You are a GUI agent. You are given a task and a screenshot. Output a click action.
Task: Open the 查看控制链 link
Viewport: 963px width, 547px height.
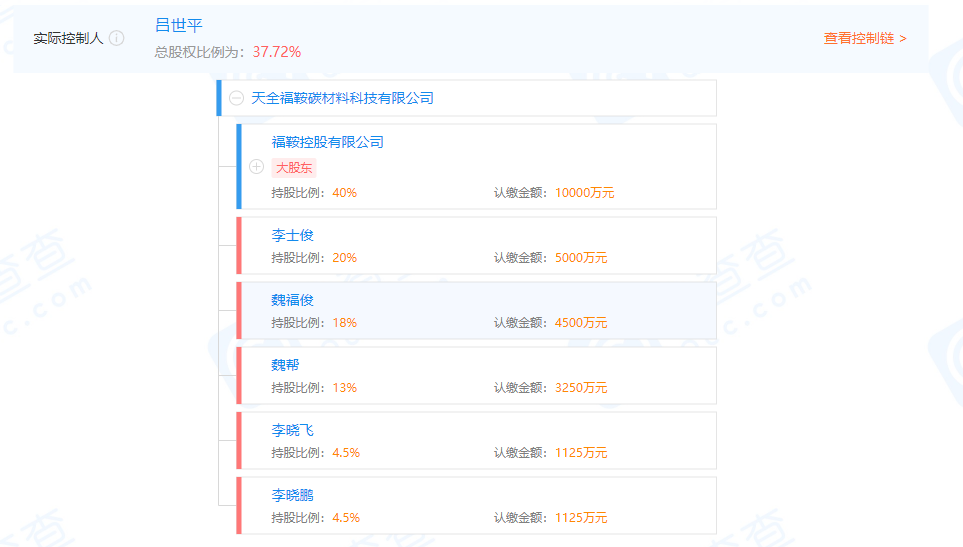click(864, 38)
